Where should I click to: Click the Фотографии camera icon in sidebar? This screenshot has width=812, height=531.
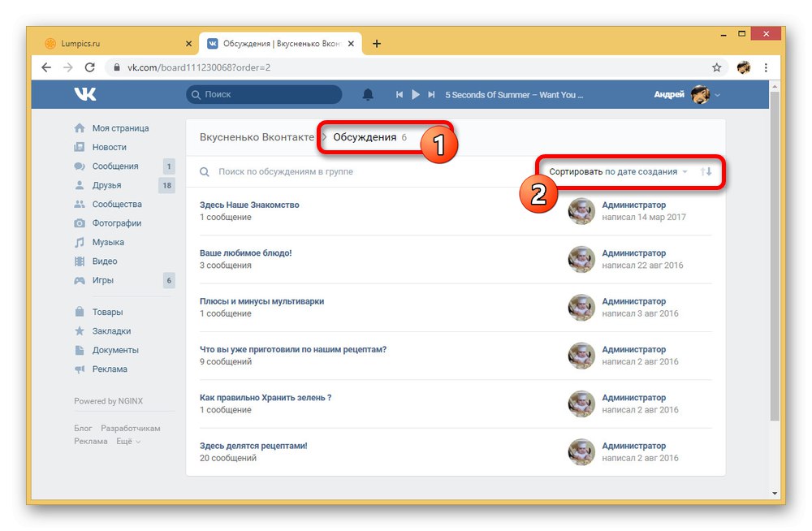[80, 223]
